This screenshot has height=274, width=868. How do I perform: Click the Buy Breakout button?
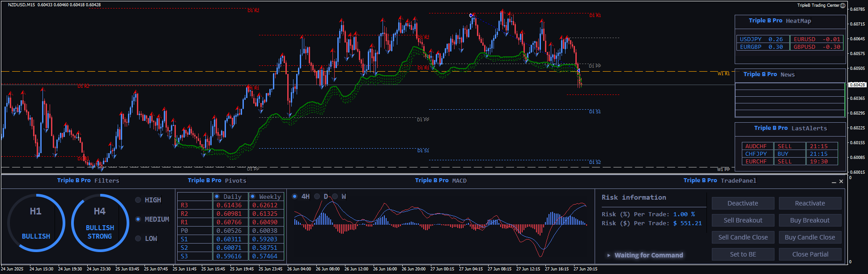[809, 220]
